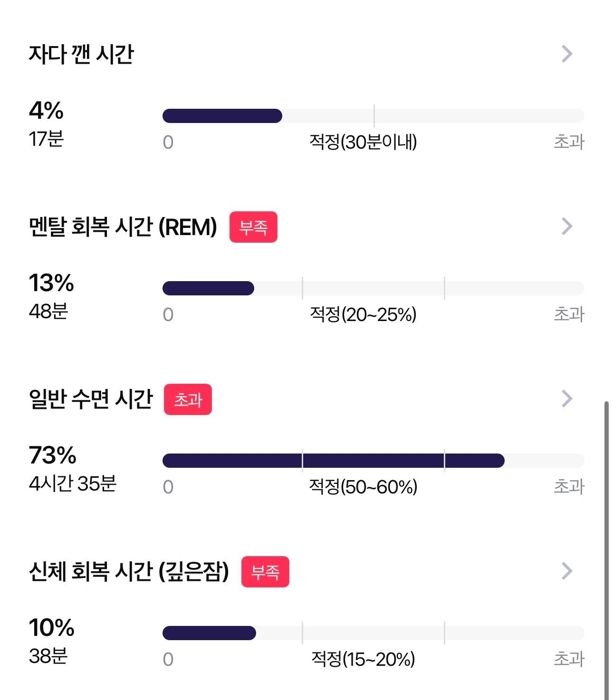The image size is (613, 700).
Task: Click the vertical scrollbar on right edge
Action: [x=606, y=550]
